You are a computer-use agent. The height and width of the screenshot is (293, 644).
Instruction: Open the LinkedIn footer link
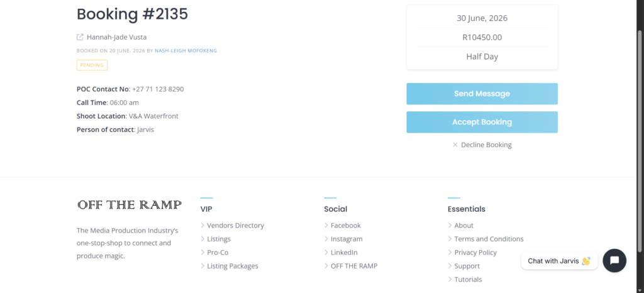344,252
